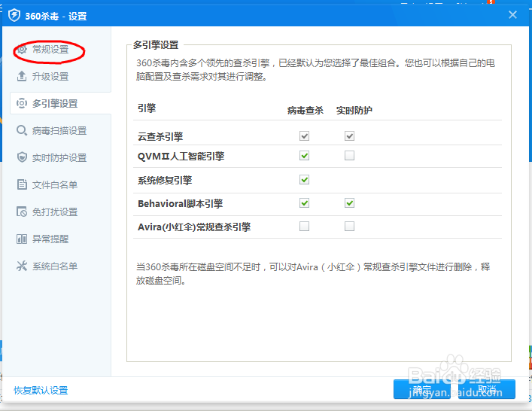Image resolution: width=532 pixels, height=411 pixels.
Task: Open the 常规设置 section
Action: coord(50,50)
